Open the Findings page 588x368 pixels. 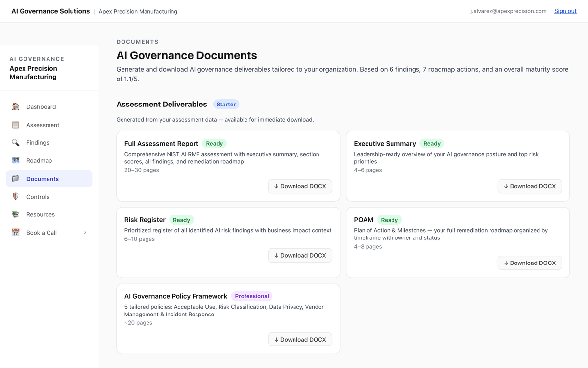49,143
